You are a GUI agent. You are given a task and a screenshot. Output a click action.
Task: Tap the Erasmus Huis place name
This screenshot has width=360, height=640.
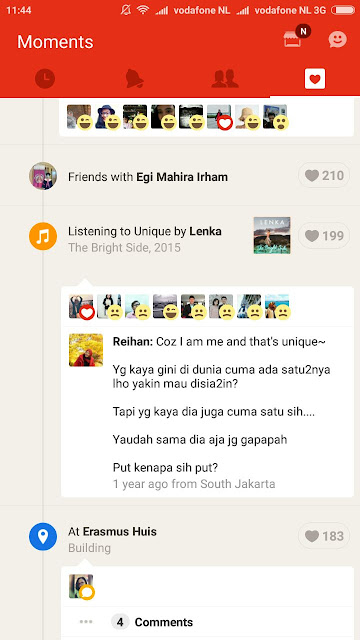pos(120,531)
